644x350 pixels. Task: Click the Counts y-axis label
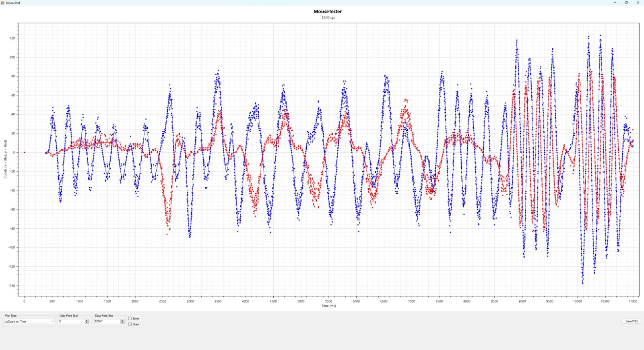6,159
